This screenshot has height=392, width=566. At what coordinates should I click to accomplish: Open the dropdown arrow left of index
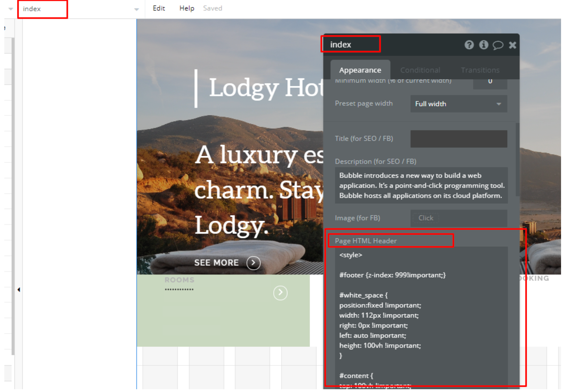tap(11, 9)
